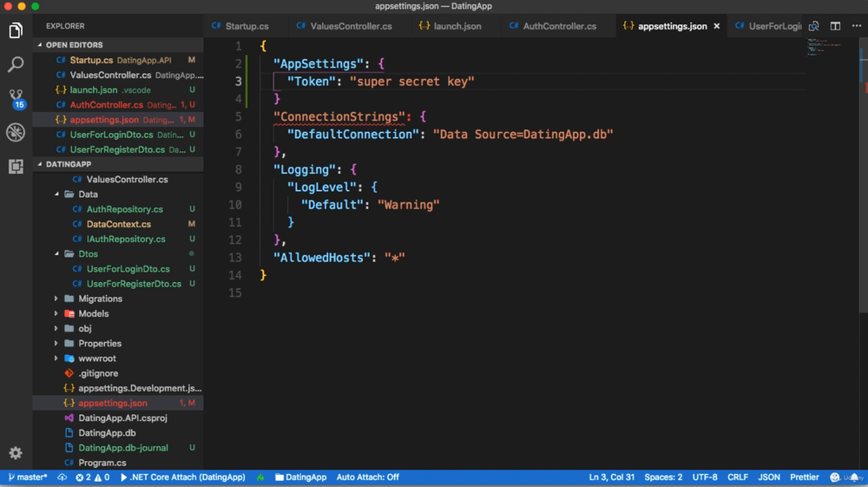Start .NET Core Attach (DatingApp) debug

pos(182,477)
